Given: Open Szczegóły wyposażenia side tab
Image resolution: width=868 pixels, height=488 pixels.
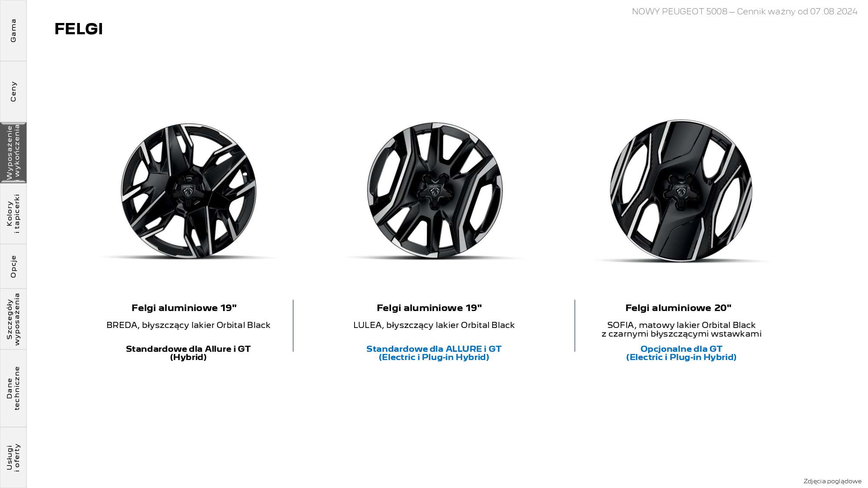Looking at the screenshot, I should (x=13, y=319).
